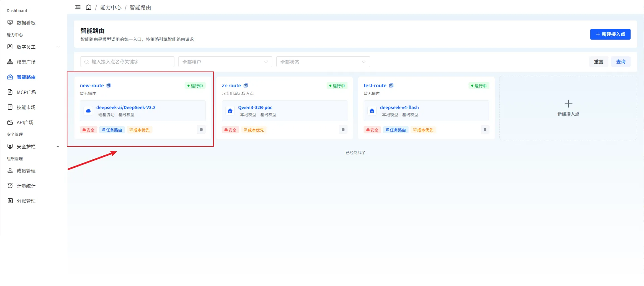Expand the 安全护栏 submenu
The image size is (644, 286).
tap(58, 146)
